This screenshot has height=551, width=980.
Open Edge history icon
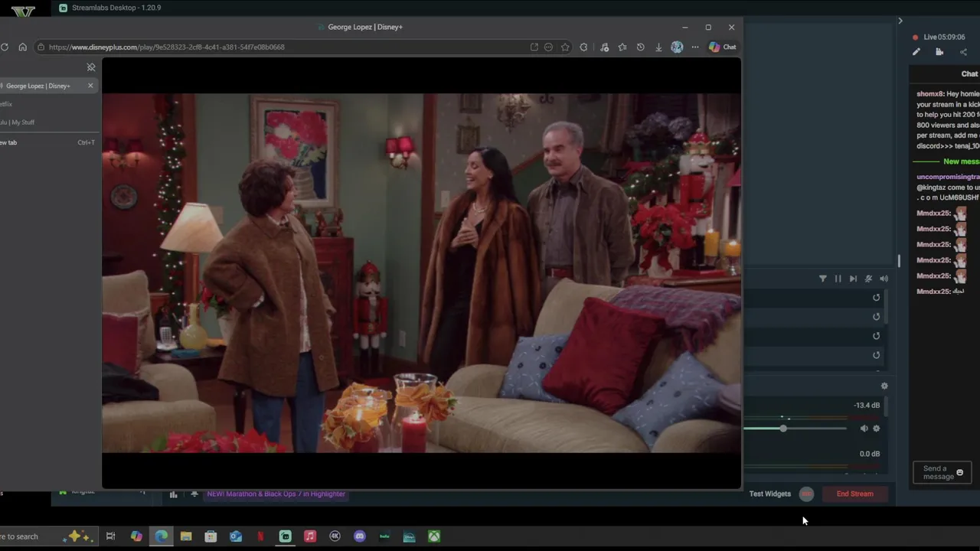click(640, 47)
